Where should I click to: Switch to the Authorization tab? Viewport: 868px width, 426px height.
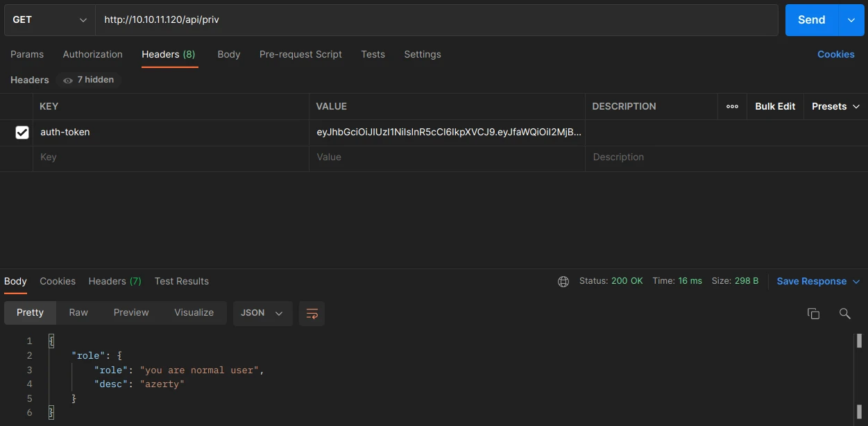[x=92, y=55]
